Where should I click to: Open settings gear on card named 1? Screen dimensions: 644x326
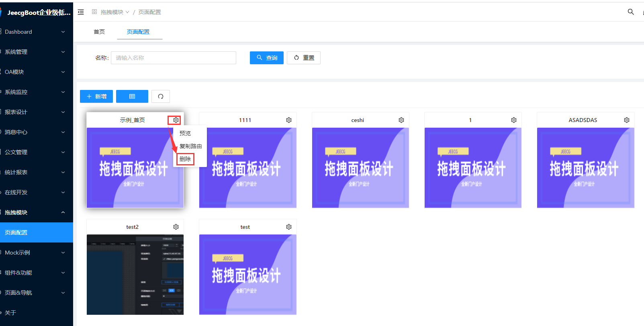(514, 120)
